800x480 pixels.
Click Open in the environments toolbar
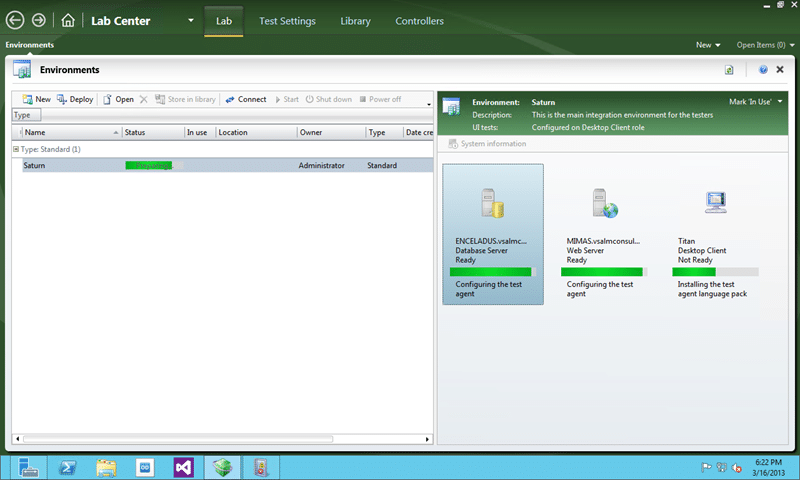pos(118,99)
